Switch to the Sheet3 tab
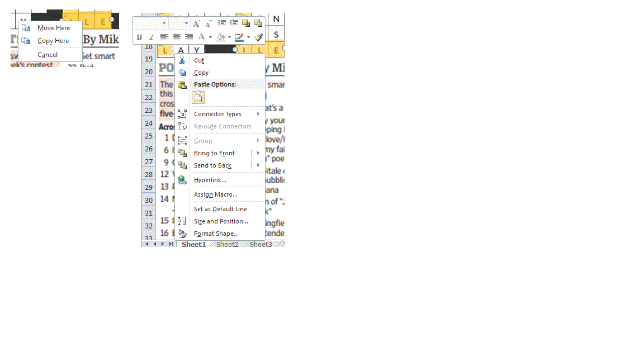This screenshot has width=644, height=362. pyautogui.click(x=261, y=244)
